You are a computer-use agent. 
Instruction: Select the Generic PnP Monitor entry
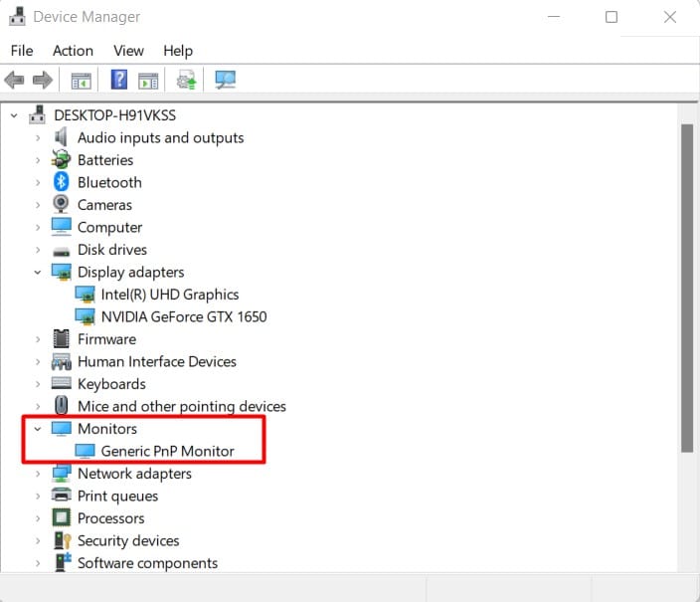(167, 451)
